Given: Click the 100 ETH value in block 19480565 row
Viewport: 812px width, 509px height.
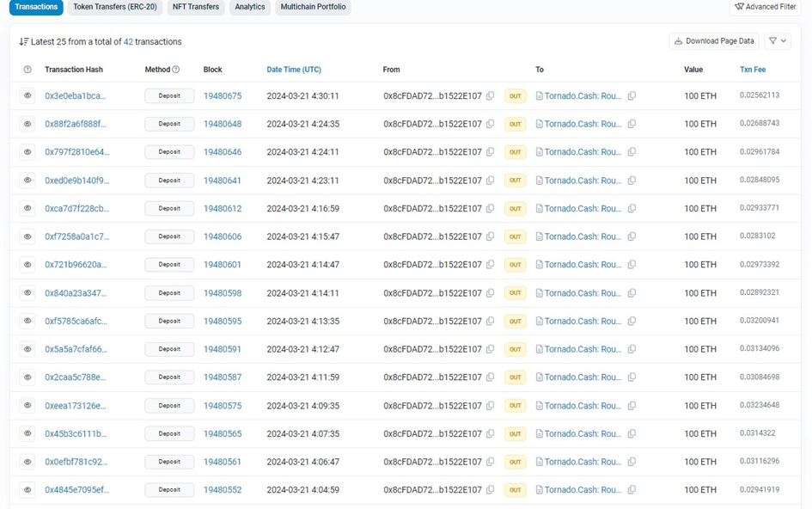Looking at the screenshot, I should (700, 433).
